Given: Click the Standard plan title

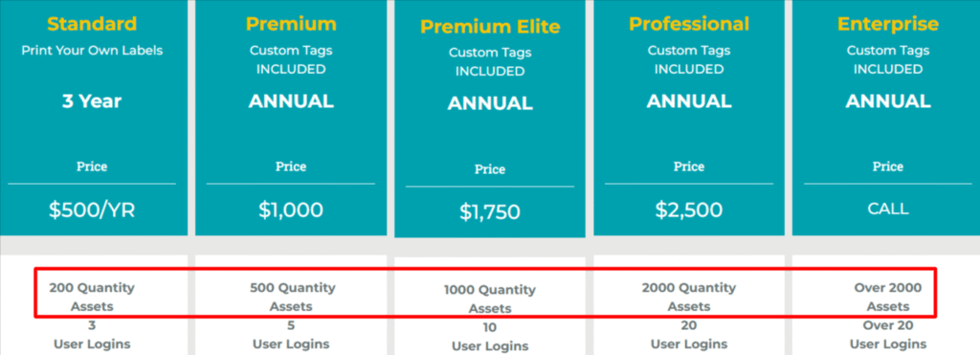Looking at the screenshot, I should click(x=92, y=24).
